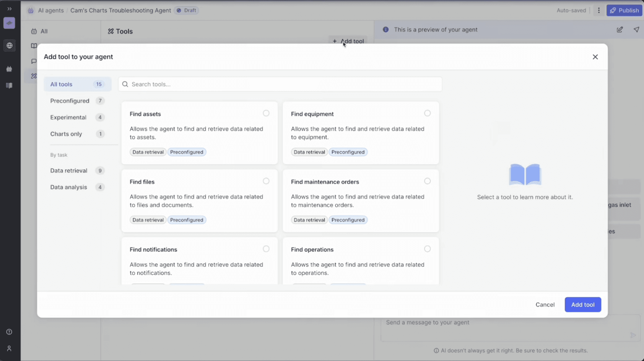The image size is (644, 361).
Task: Expand the left navigation sidebar
Action: click(9, 9)
